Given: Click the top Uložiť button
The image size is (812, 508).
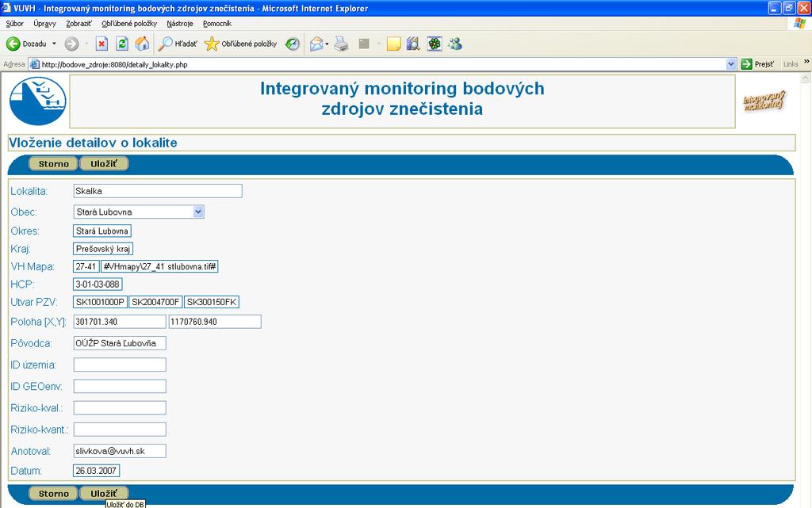Looking at the screenshot, I should 104,163.
